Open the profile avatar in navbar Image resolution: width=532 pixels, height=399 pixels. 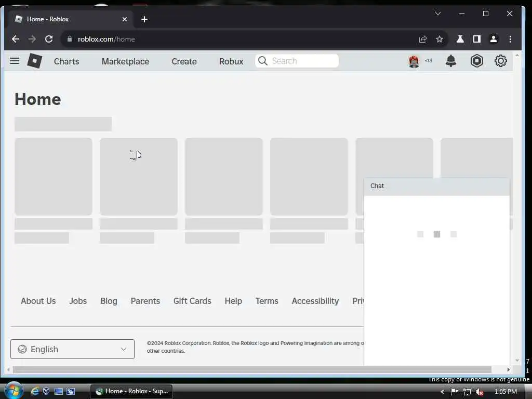414,61
